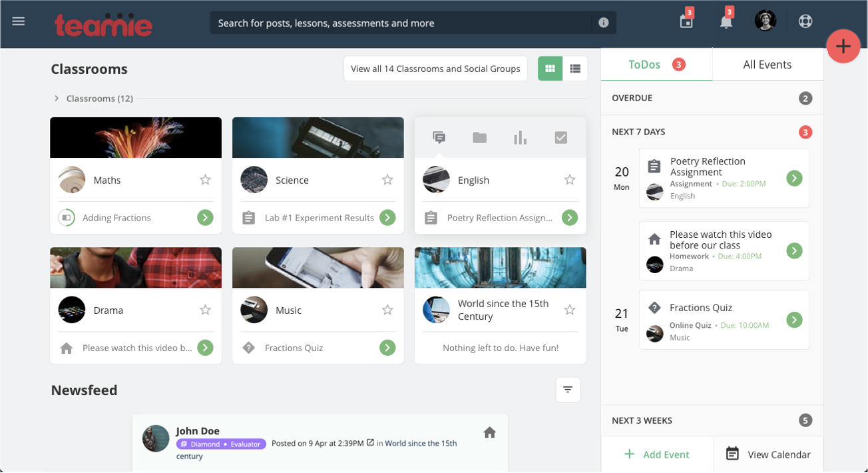Image resolution: width=868 pixels, height=473 pixels.
Task: Click the help lifebuoy icon
Action: point(805,21)
